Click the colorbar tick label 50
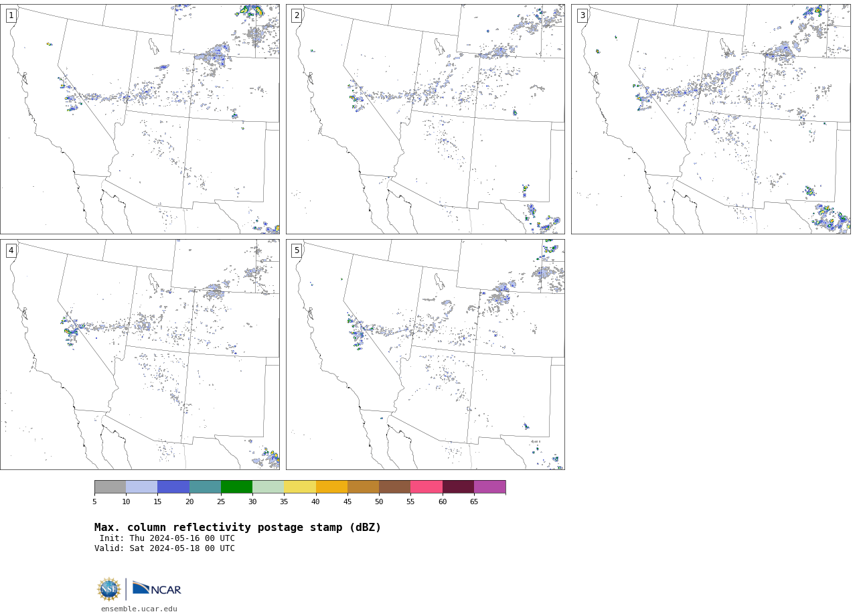Viewport: 857px width, 616px height. [379, 502]
